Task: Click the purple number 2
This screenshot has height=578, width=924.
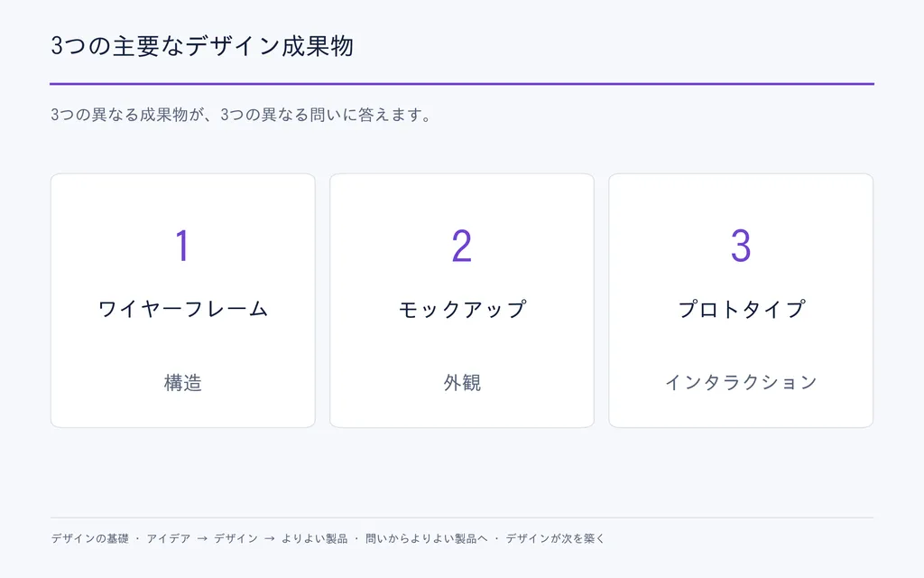Action: (462, 246)
